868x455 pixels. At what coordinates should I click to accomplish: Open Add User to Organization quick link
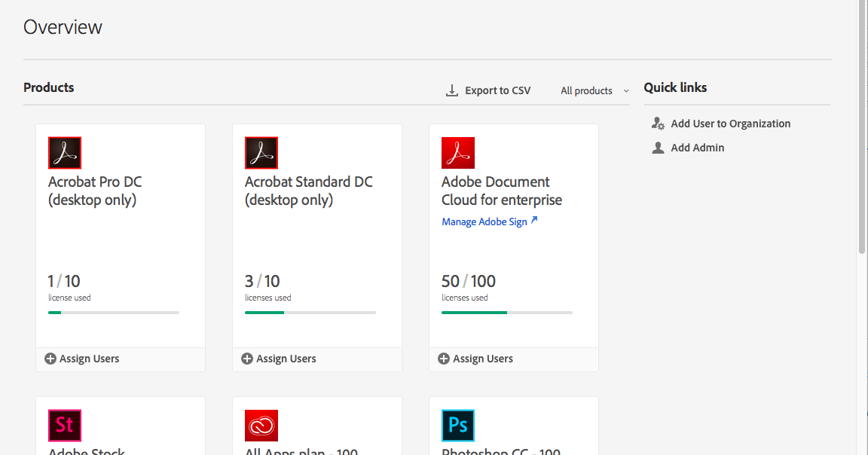click(721, 124)
